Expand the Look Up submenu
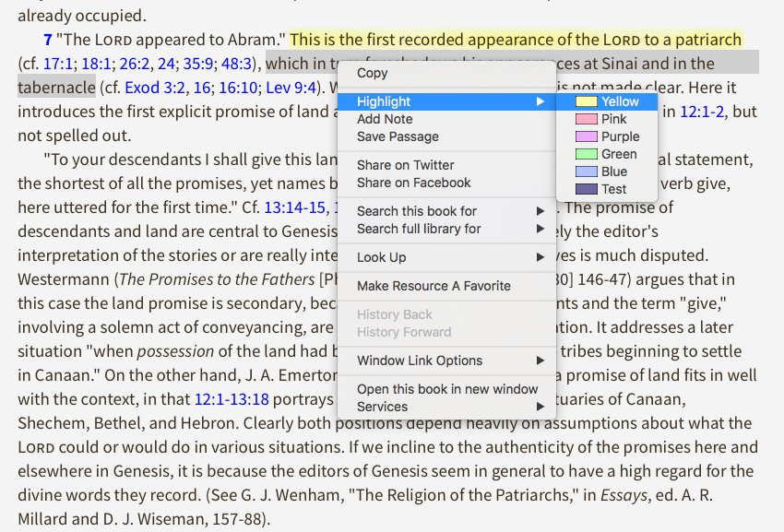 446,257
